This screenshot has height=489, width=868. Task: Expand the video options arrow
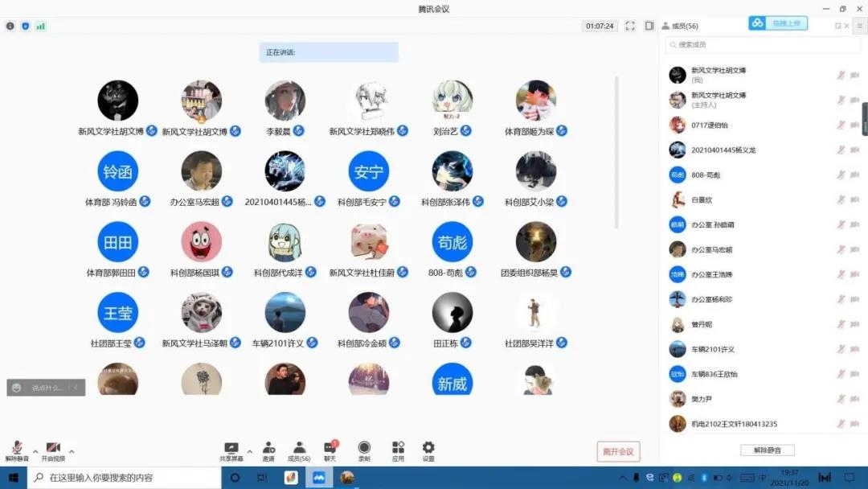click(x=72, y=451)
